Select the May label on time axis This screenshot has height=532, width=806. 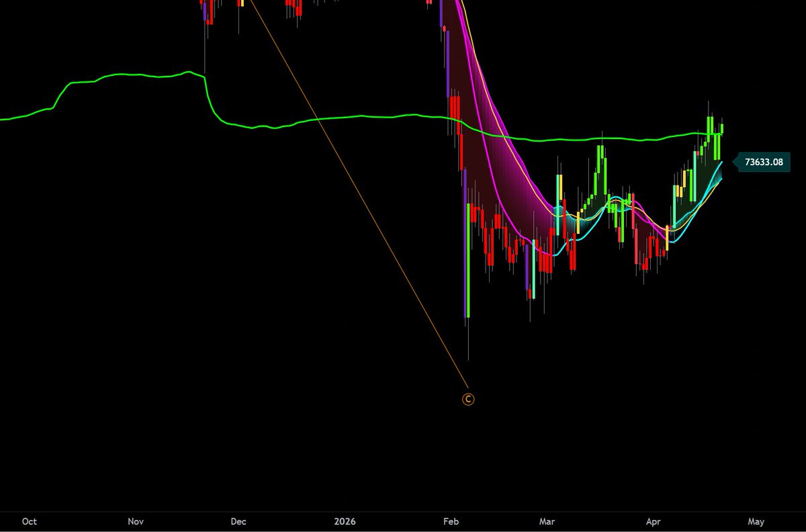point(756,521)
